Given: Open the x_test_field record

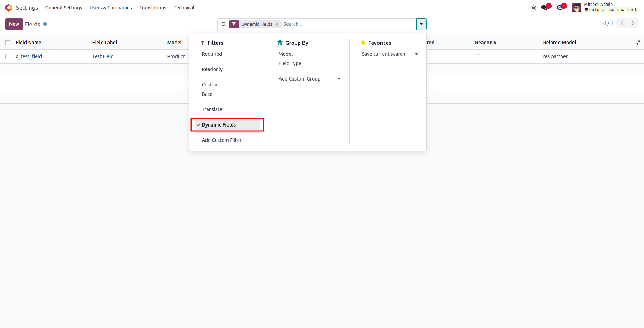Looking at the screenshot, I should pyautogui.click(x=29, y=56).
